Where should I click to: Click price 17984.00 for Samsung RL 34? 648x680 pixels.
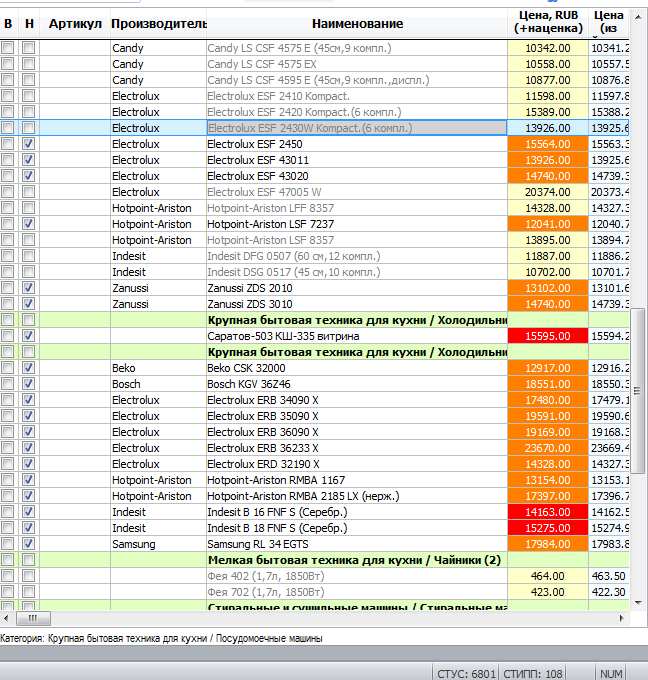pos(548,544)
